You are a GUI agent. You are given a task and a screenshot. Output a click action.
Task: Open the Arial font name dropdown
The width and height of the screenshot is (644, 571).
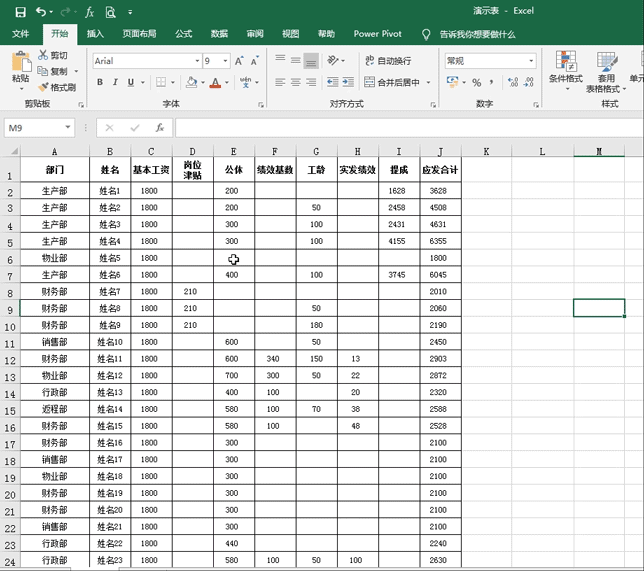[197, 61]
